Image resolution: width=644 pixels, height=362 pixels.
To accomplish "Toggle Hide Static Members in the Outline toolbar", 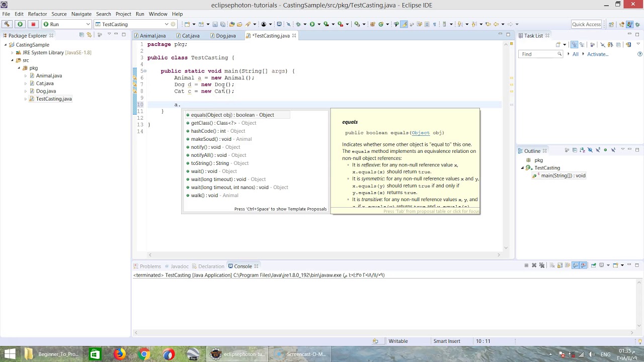I will (598, 150).
